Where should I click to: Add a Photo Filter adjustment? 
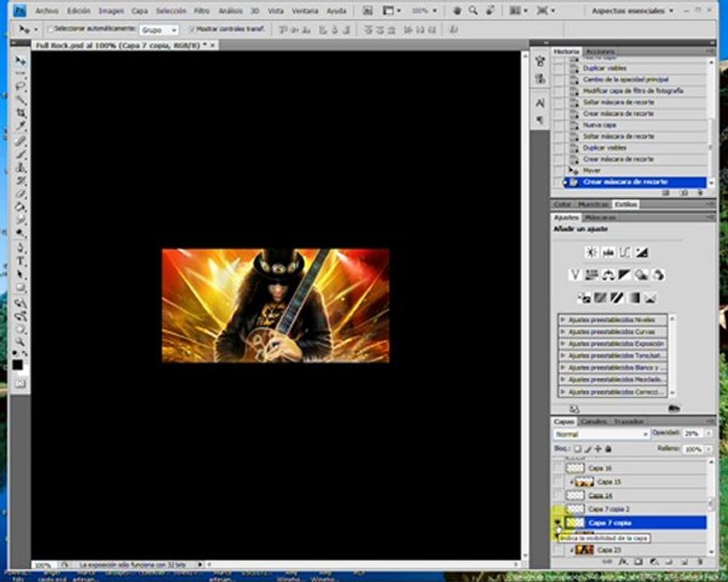point(641,275)
